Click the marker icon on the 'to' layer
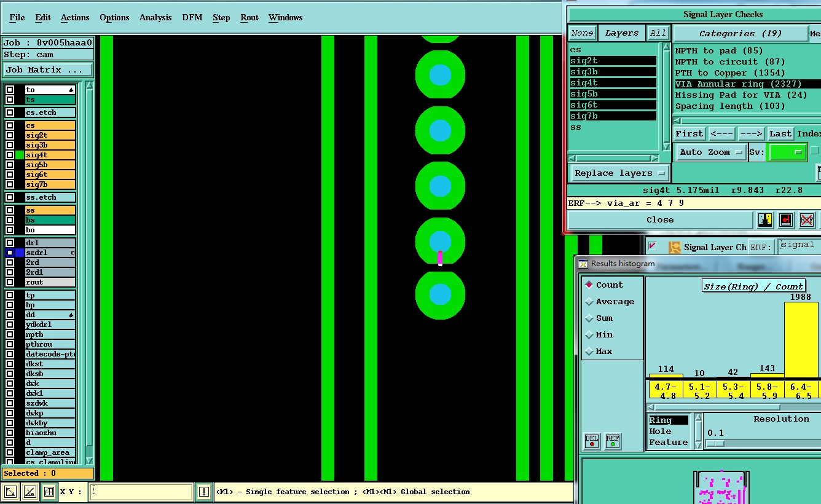This screenshot has height=504, width=821. [71, 90]
